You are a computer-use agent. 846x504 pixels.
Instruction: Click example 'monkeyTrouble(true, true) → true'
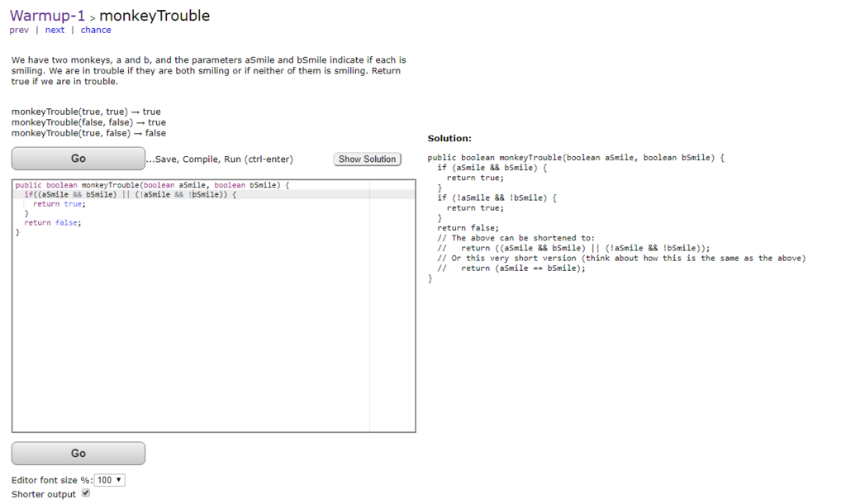(x=86, y=112)
